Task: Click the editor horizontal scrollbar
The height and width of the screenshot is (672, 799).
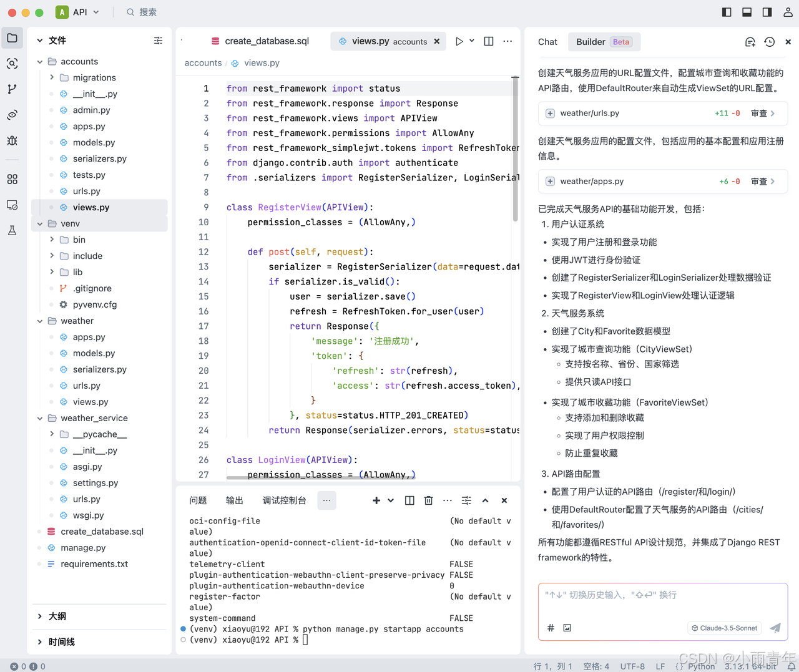Action: (321, 477)
